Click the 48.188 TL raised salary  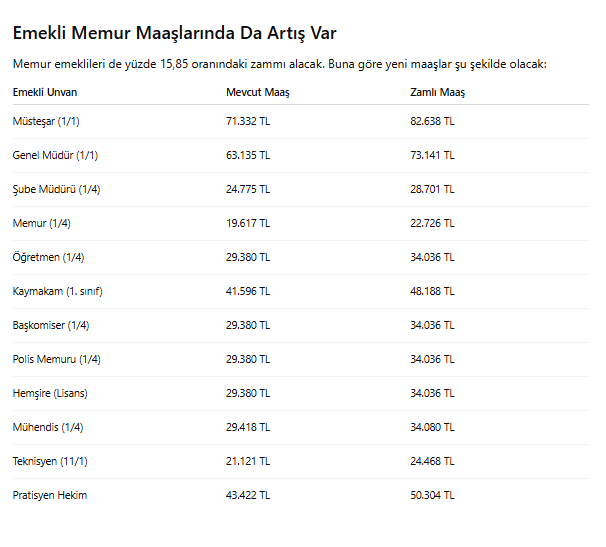click(x=432, y=291)
